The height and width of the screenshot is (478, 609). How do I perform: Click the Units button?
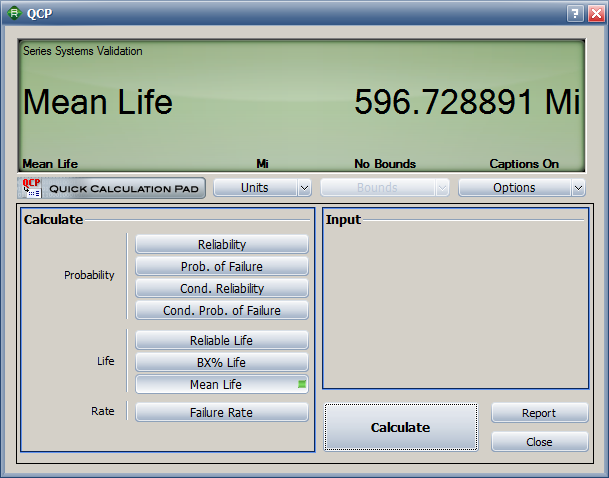[x=255, y=188]
